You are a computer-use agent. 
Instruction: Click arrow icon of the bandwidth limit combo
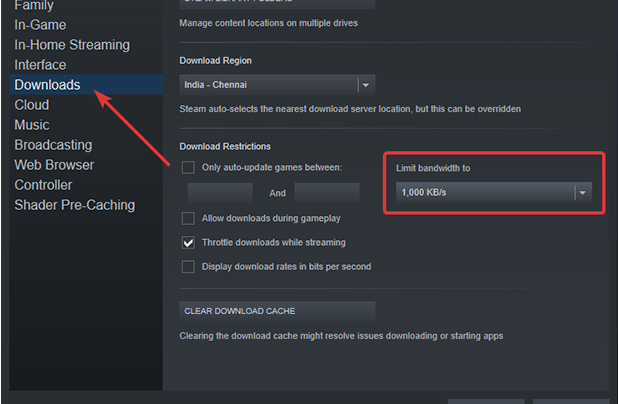583,192
